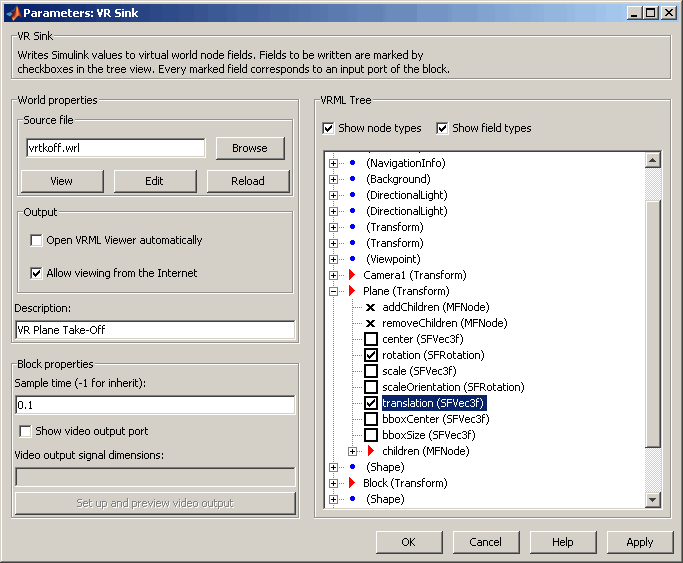Click the red triangle icon beside Camera1
Image resolution: width=683 pixels, height=563 pixels.
[x=352, y=275]
